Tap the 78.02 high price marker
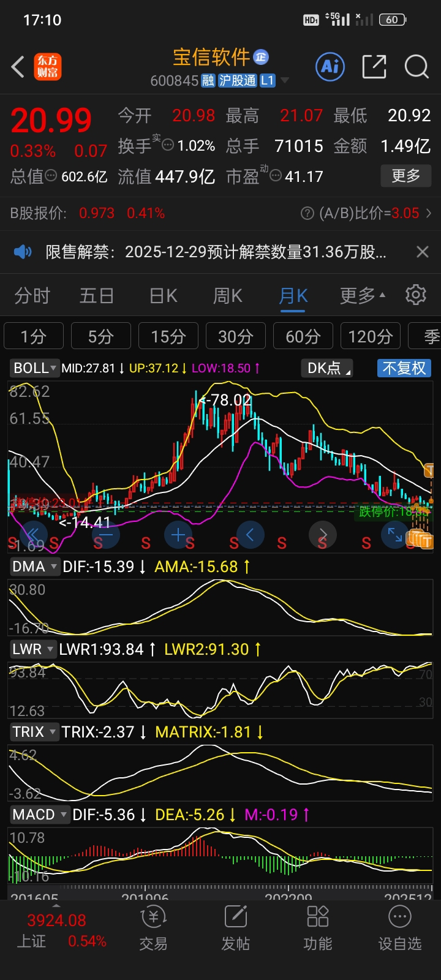This screenshot has height=980, width=441. point(225,400)
